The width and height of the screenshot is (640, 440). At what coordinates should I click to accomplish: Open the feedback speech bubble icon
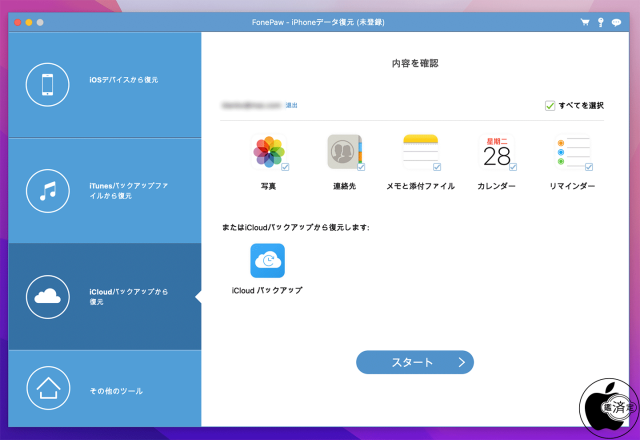click(616, 22)
